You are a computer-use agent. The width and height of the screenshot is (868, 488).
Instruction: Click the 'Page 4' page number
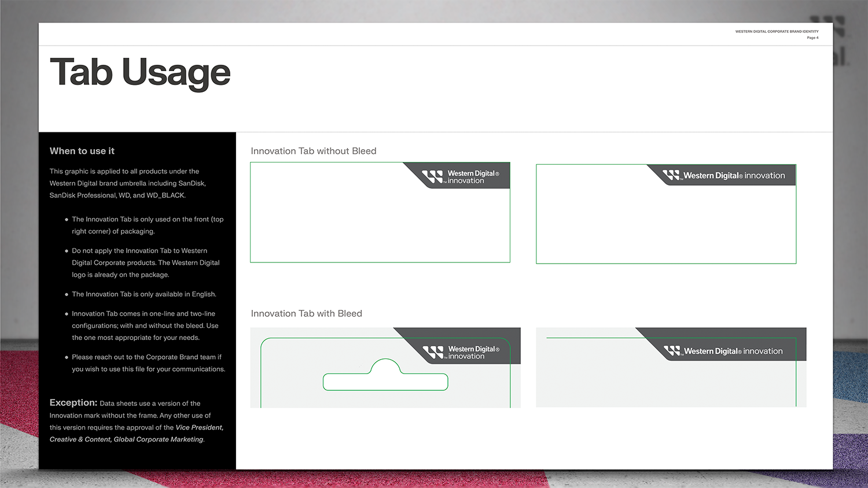[x=812, y=38]
